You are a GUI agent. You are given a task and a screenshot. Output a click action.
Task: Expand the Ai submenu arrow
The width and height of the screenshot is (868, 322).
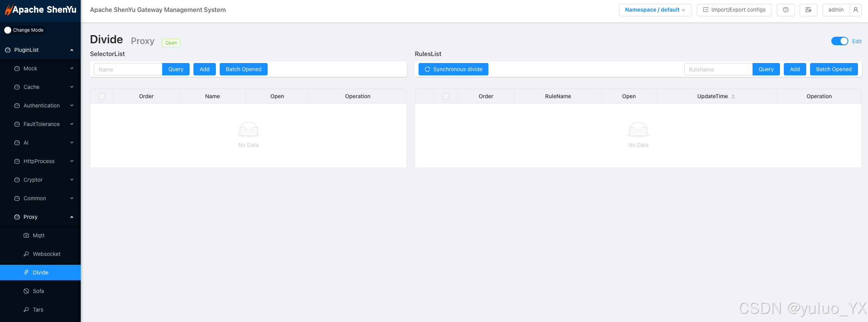[x=72, y=143]
